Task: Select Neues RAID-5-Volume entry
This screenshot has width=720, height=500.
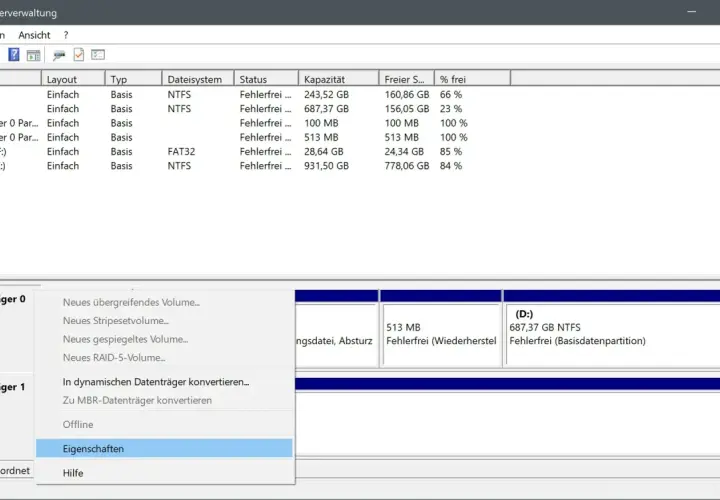Action: 164,358
